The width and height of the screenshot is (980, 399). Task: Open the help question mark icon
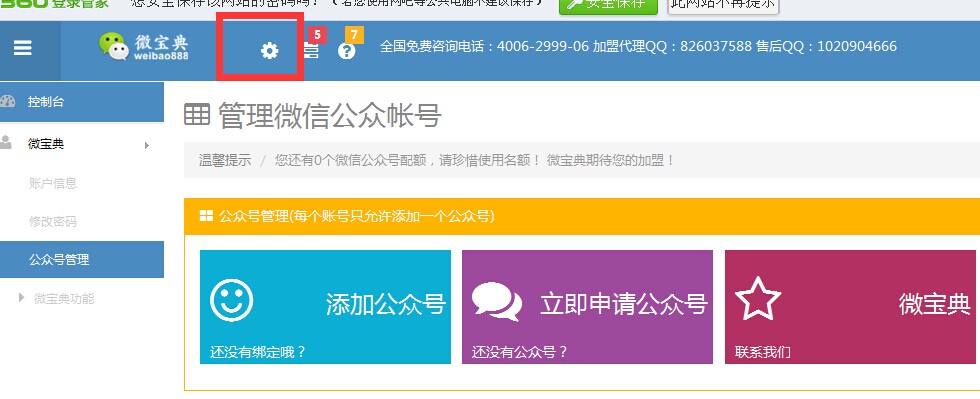point(346,51)
